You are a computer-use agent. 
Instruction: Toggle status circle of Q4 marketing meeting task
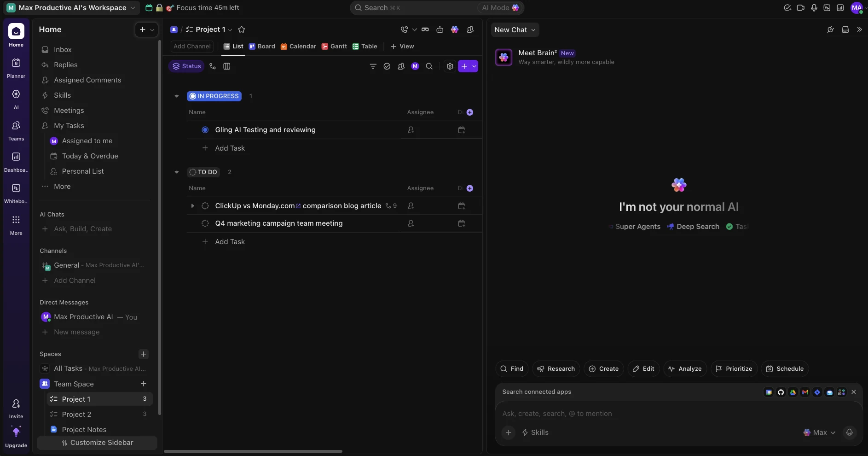point(205,223)
